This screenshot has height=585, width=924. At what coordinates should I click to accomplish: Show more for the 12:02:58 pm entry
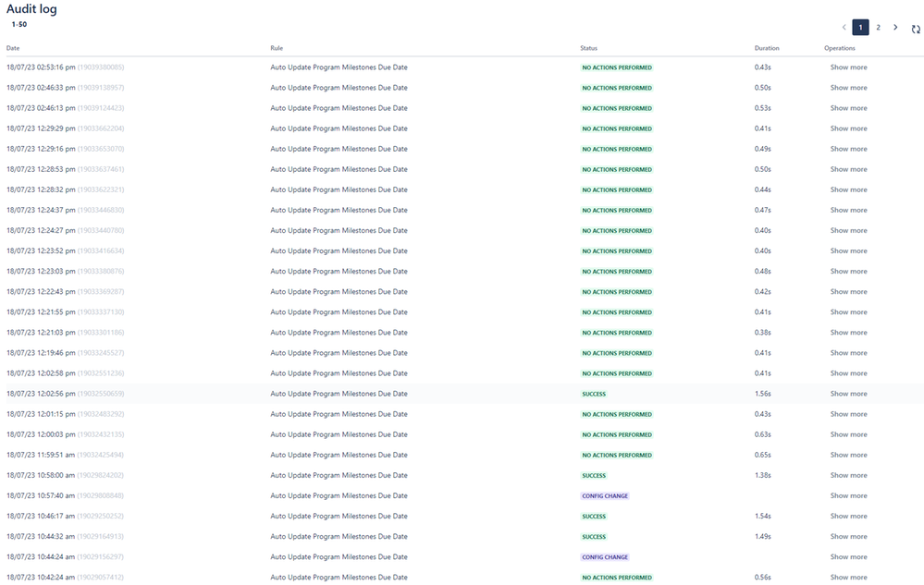point(848,373)
